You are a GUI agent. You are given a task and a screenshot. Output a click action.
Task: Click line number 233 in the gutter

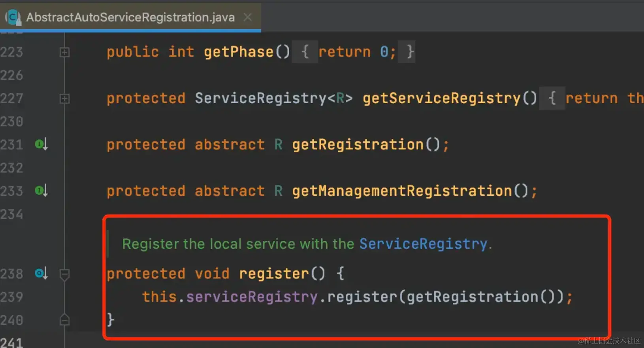pyautogui.click(x=11, y=191)
